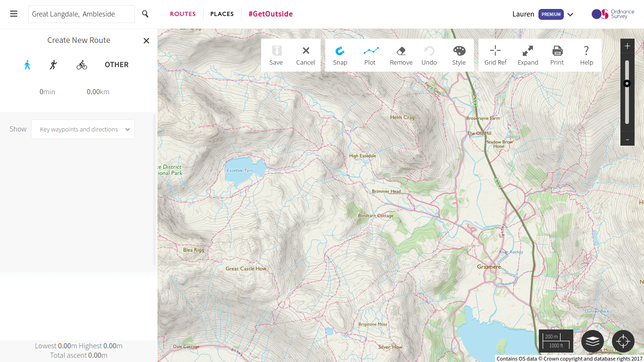Screen dimensions: 644x362
Task: Expand the map to full screen
Action: (x=528, y=55)
